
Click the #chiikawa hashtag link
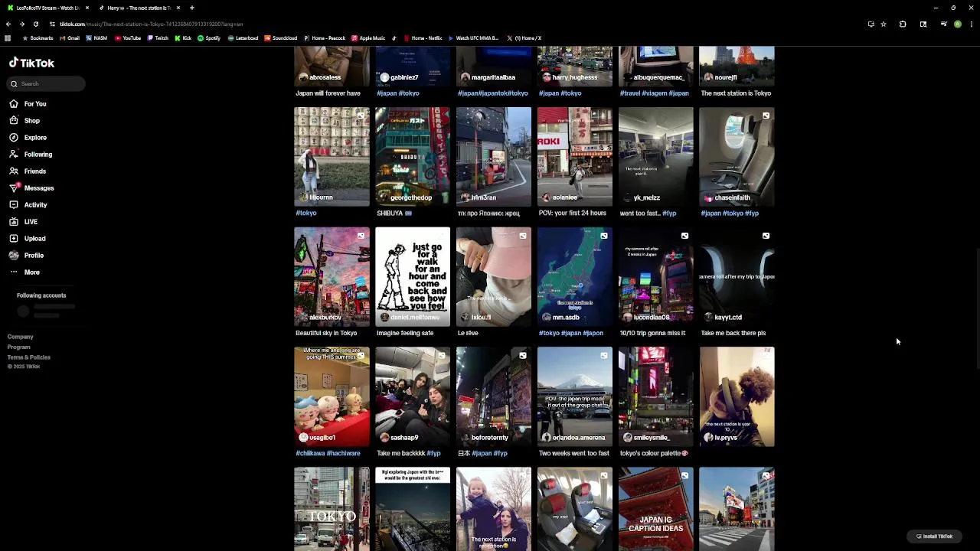311,454
